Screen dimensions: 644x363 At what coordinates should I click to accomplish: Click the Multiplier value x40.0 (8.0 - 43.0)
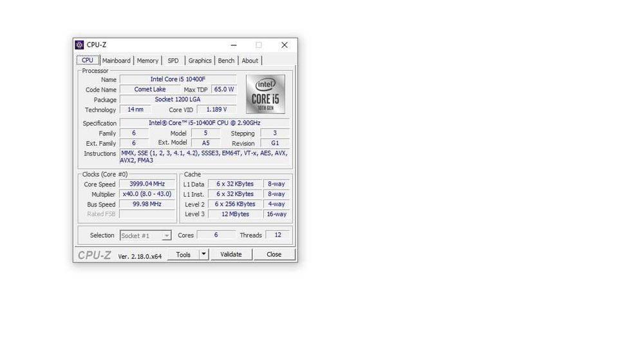coord(147,194)
